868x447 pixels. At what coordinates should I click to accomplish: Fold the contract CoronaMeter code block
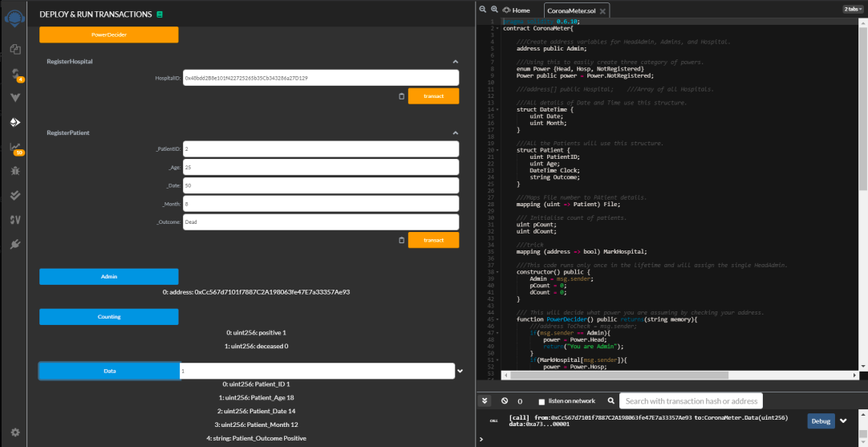point(498,28)
